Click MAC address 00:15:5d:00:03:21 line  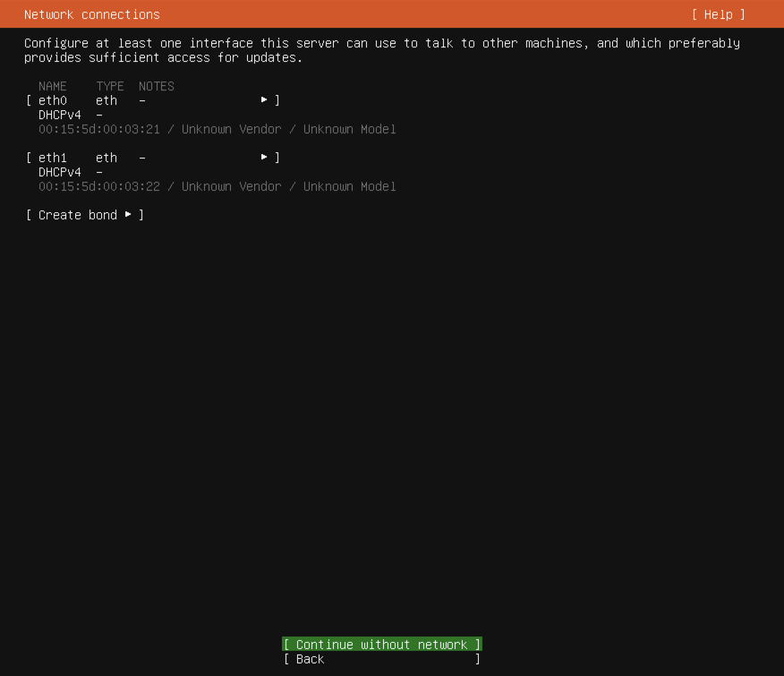[x=217, y=129]
